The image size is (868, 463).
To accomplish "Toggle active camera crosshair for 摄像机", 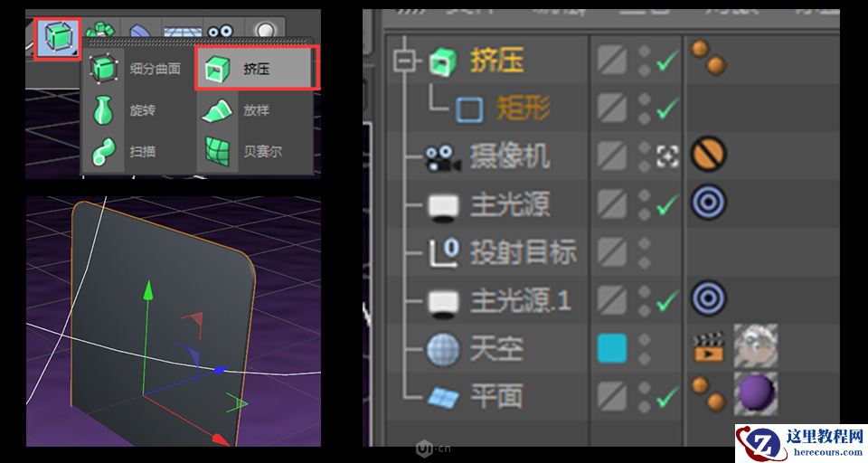I will click(x=667, y=156).
